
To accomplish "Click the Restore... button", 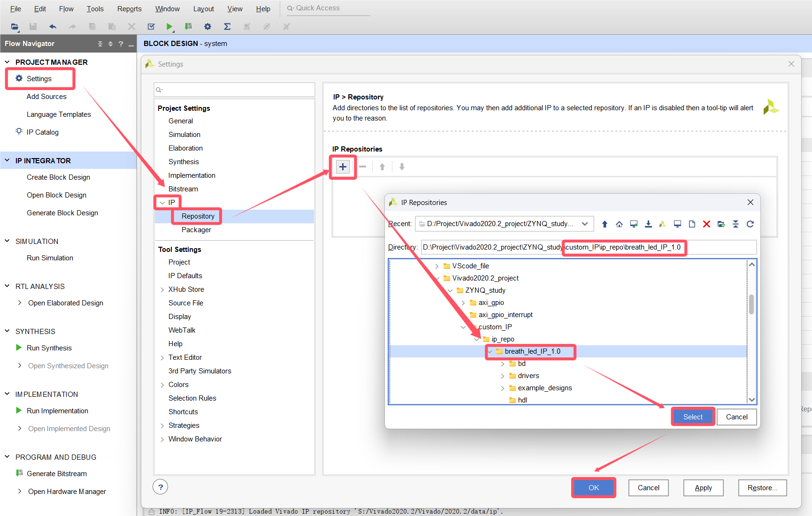I will pos(762,488).
